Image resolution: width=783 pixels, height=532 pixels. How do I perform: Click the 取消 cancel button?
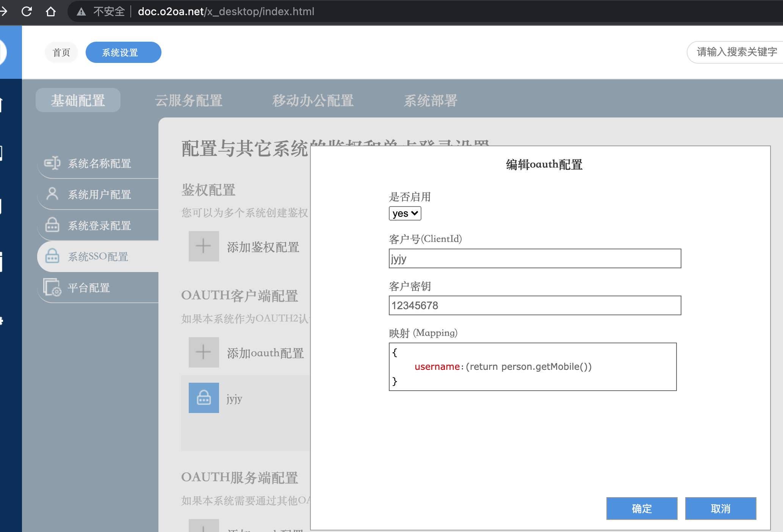(x=720, y=509)
